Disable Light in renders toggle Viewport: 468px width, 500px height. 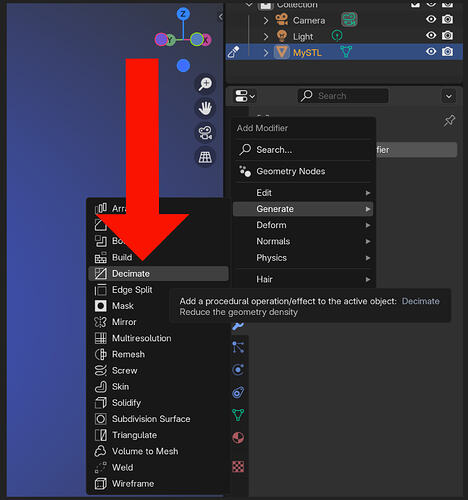(447, 35)
